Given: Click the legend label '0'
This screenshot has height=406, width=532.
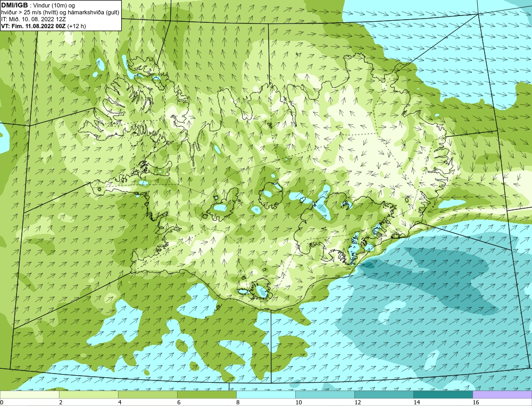Looking at the screenshot, I should 2,402.
